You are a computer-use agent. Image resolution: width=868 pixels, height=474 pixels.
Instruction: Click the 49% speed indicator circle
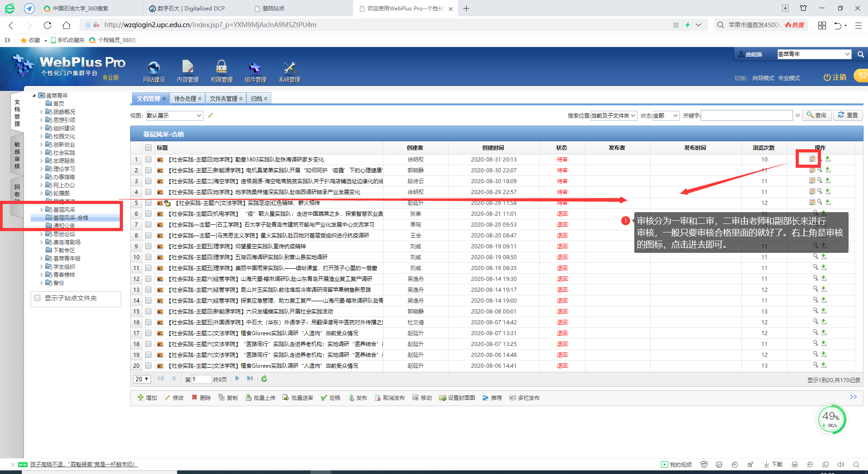pos(831,419)
